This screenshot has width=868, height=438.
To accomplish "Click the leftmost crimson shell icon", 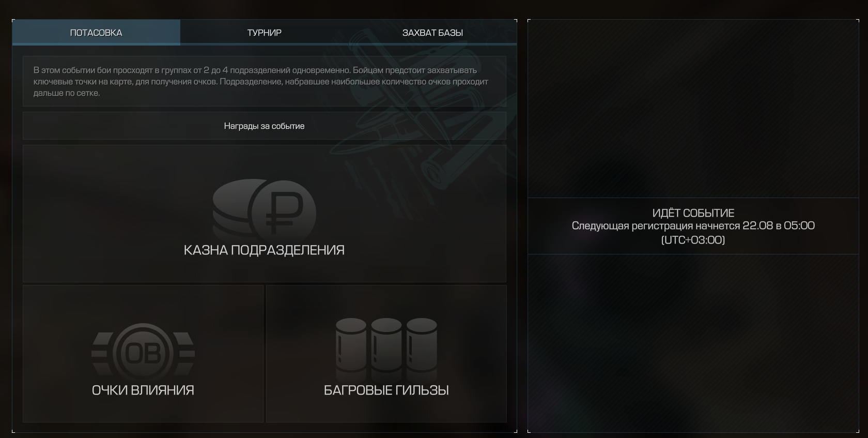I will [351, 345].
